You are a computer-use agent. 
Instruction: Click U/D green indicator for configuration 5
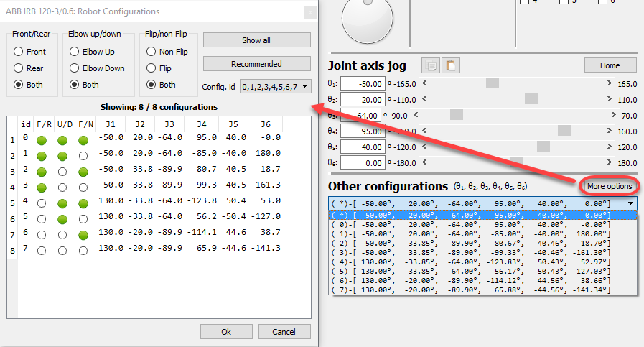point(62,218)
